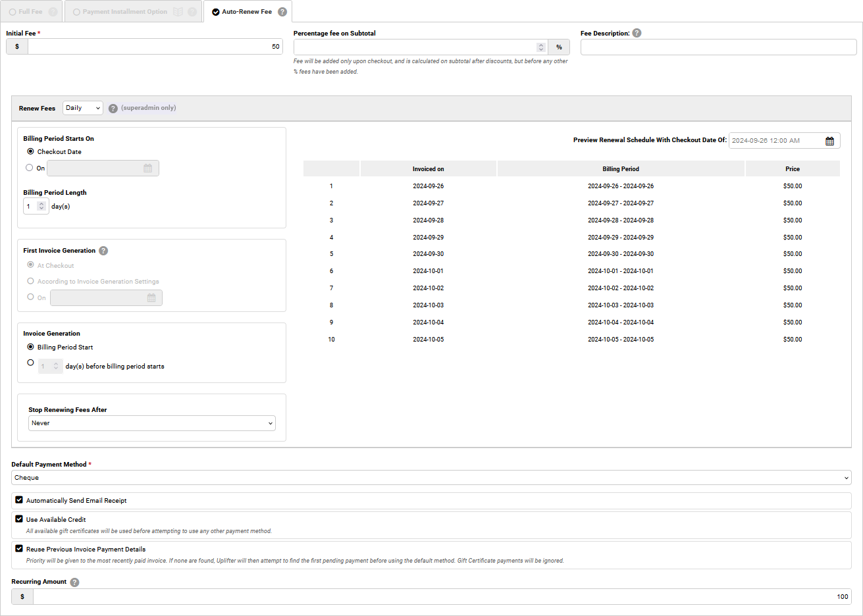Disable Reuse Previous Invoice Payment Details
This screenshot has width=863, height=616.
click(19, 549)
